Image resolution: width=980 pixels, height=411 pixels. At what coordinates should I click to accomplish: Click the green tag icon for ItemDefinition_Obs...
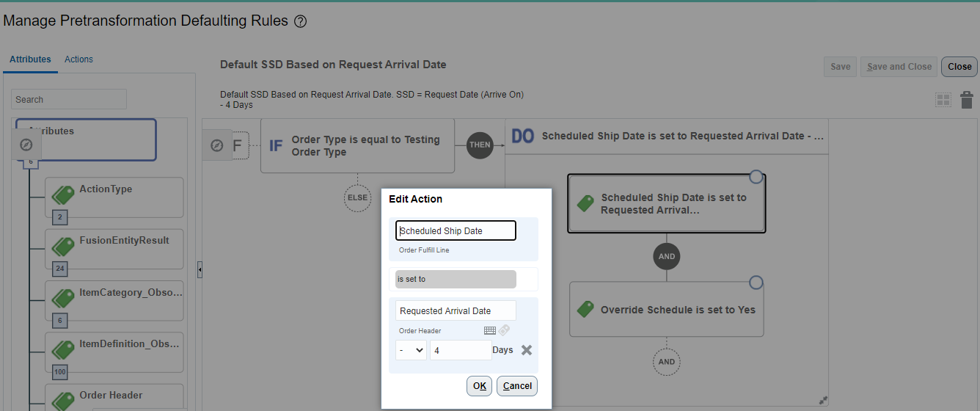pyautogui.click(x=63, y=349)
